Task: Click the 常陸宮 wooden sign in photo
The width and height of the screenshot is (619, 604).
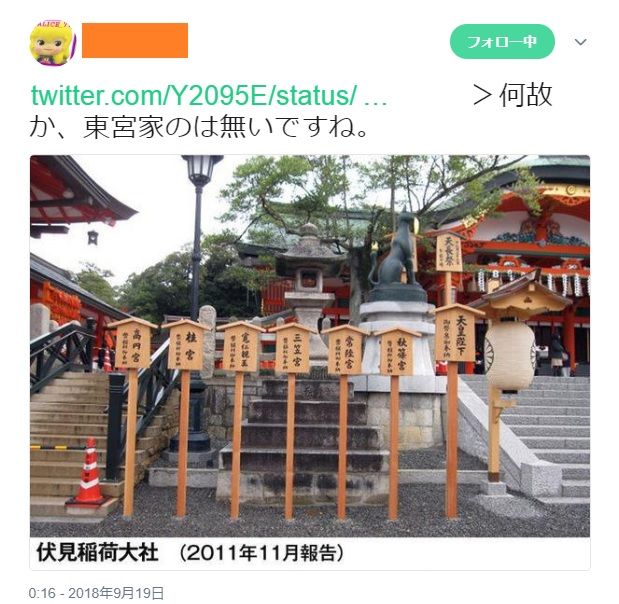Action: [x=345, y=350]
